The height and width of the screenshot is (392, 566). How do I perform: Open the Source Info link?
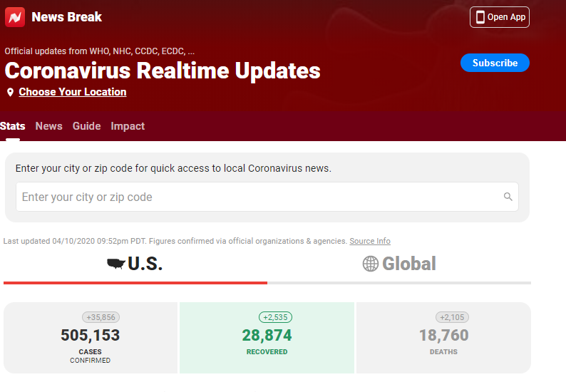point(369,242)
